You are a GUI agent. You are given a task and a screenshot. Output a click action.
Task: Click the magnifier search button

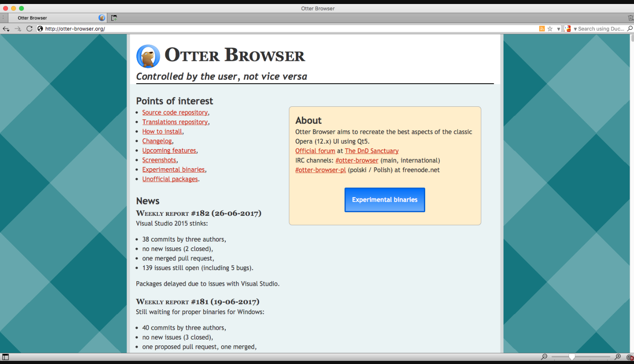tap(630, 28)
